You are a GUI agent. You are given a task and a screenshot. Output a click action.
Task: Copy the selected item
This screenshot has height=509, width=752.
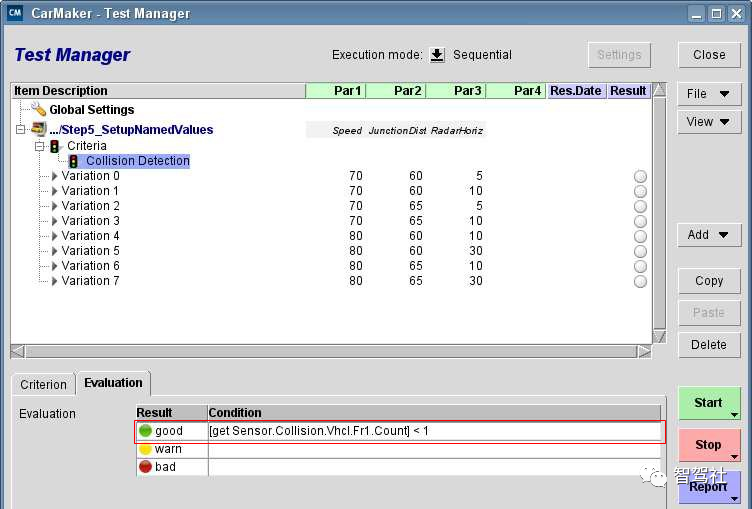(709, 281)
